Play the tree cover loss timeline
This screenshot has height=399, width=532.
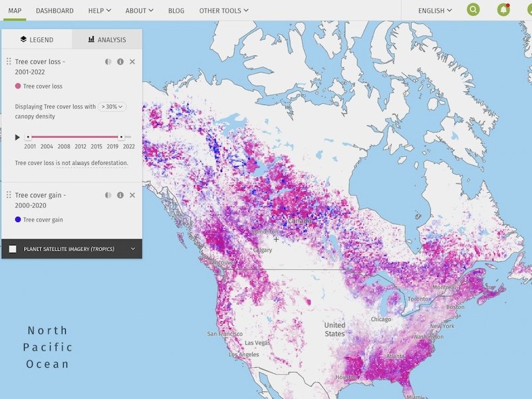(17, 137)
